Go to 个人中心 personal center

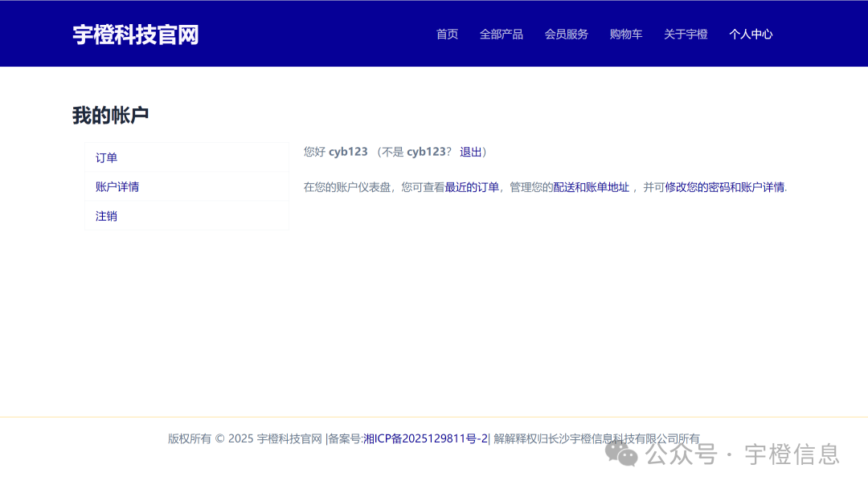coord(751,34)
